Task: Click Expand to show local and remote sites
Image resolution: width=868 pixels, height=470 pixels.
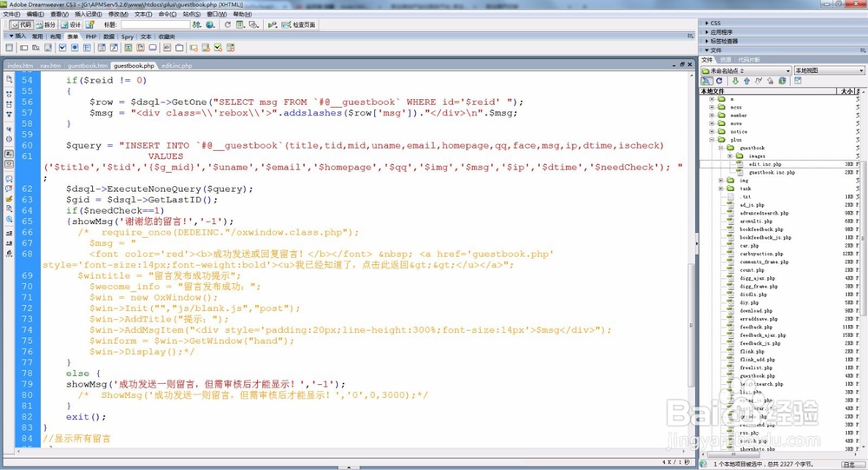Action: [798, 81]
